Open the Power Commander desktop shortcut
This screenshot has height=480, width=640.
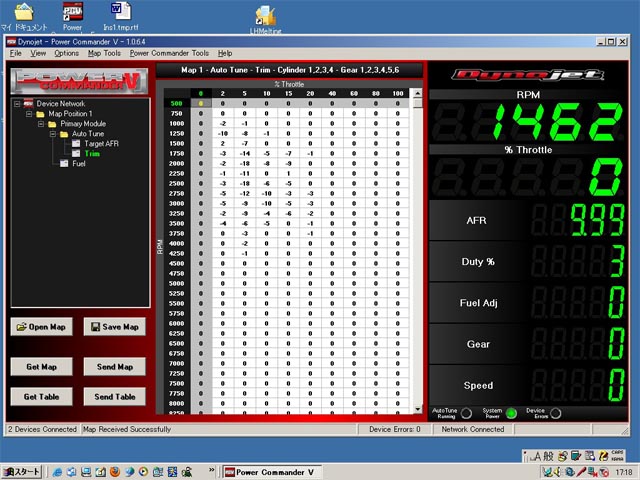72,16
